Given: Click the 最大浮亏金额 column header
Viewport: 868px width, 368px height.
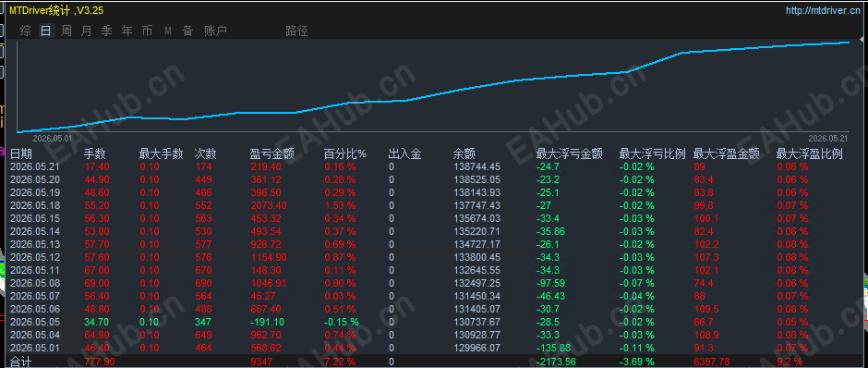Looking at the screenshot, I should point(569,154).
